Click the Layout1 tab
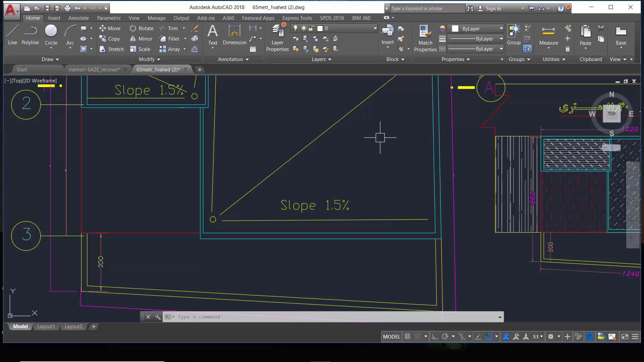Screen dimensions: 644x362 point(46,326)
